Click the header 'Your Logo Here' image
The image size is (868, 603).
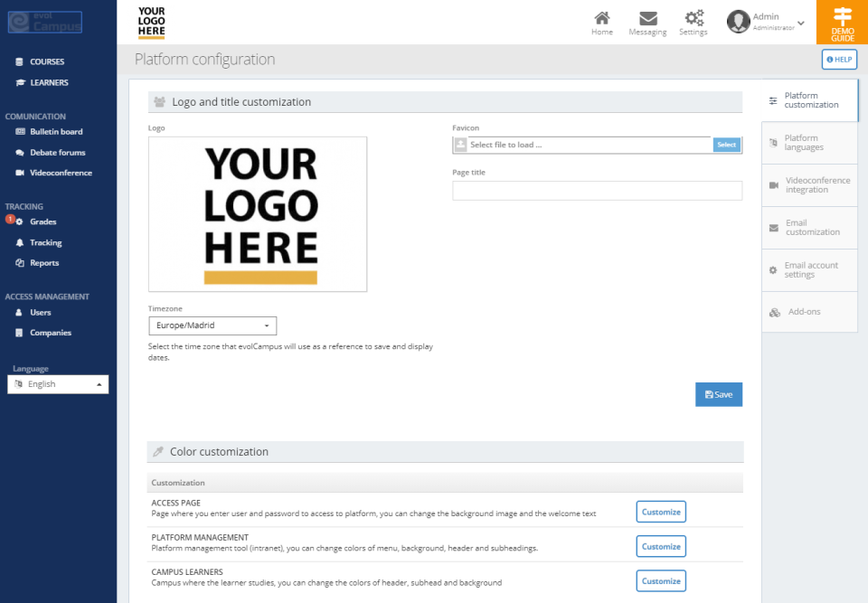(151, 22)
